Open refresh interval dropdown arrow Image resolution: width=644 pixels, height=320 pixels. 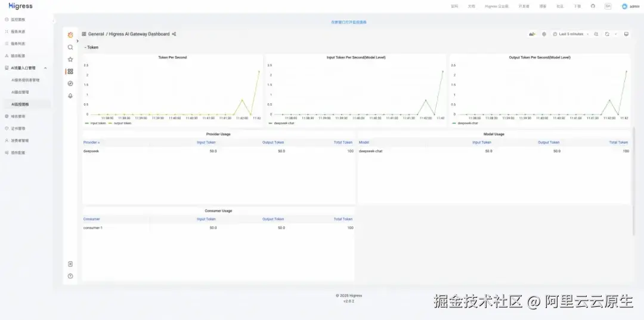click(615, 34)
